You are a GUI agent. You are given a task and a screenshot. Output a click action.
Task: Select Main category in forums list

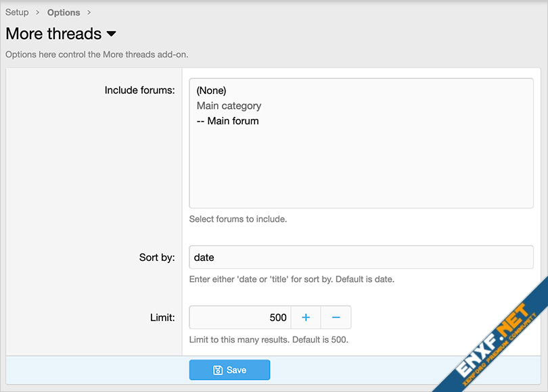229,106
